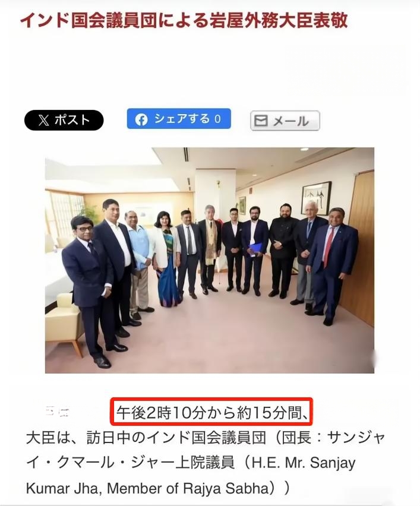The image size is (420, 506).
Task: Click the envelope mail icon
Action: click(x=261, y=121)
